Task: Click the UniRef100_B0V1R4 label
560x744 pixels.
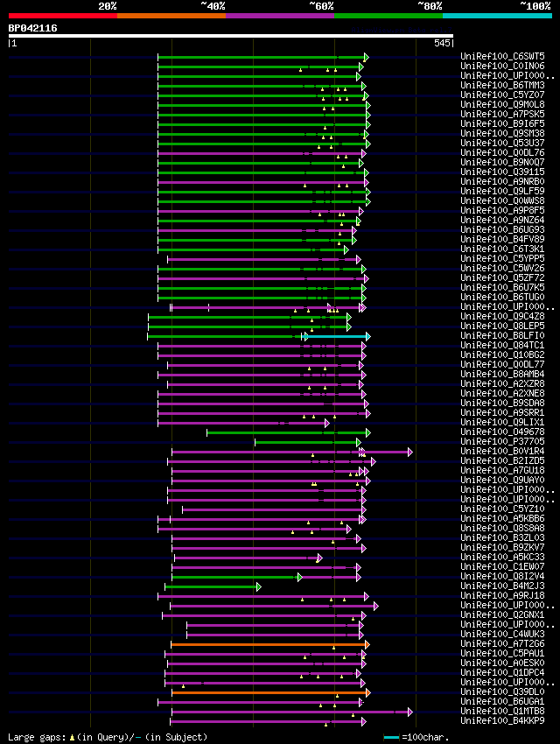Action: pyautogui.click(x=502, y=451)
